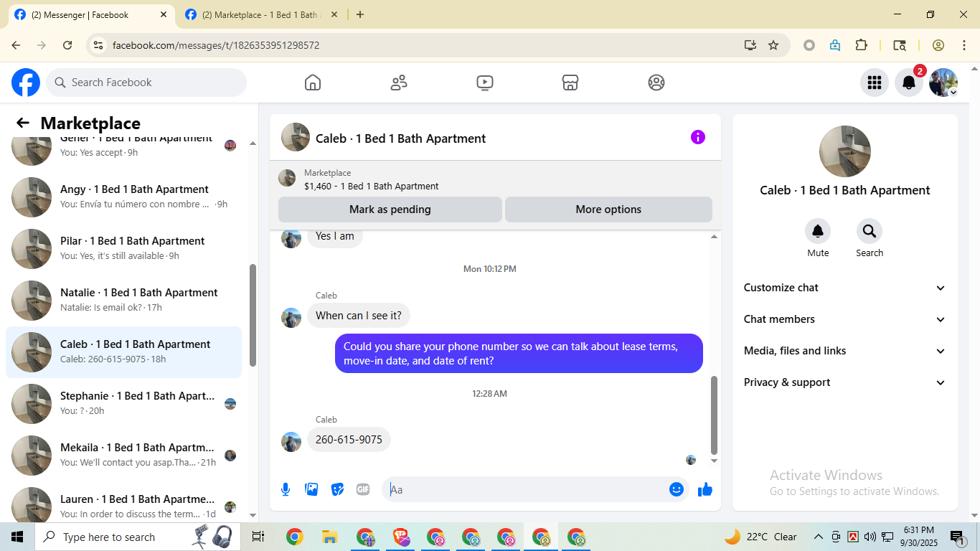Open the Facebook menu grid icon
The image size is (980, 551).
875,83
